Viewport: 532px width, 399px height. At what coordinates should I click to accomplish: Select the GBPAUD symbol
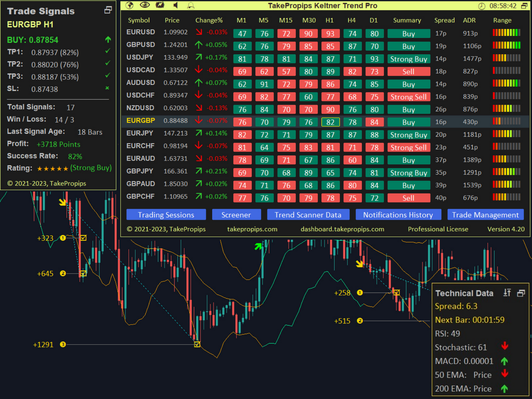(x=141, y=184)
